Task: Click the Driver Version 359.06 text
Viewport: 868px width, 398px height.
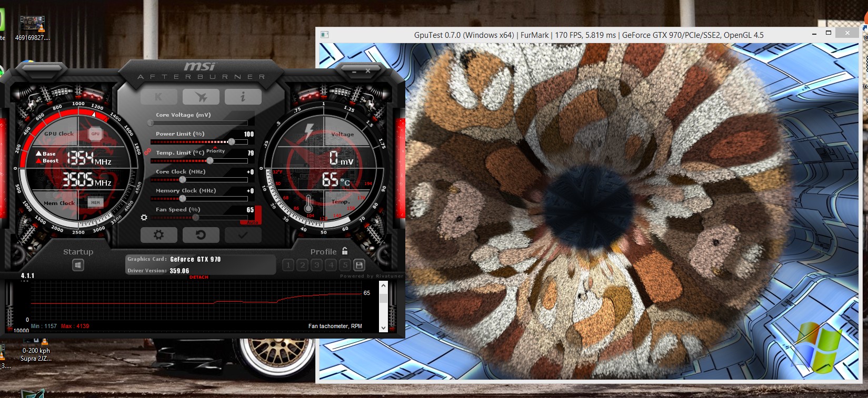Action: tap(179, 271)
